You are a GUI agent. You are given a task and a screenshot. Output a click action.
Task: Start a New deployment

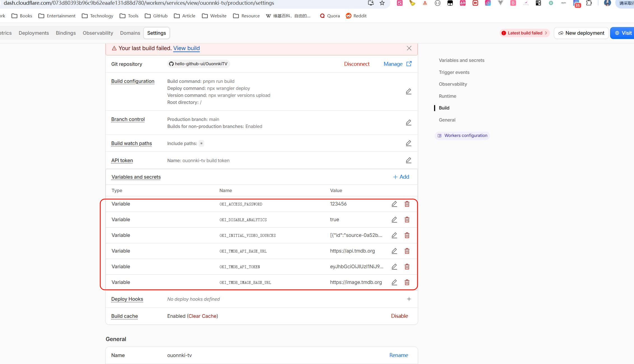pos(581,33)
